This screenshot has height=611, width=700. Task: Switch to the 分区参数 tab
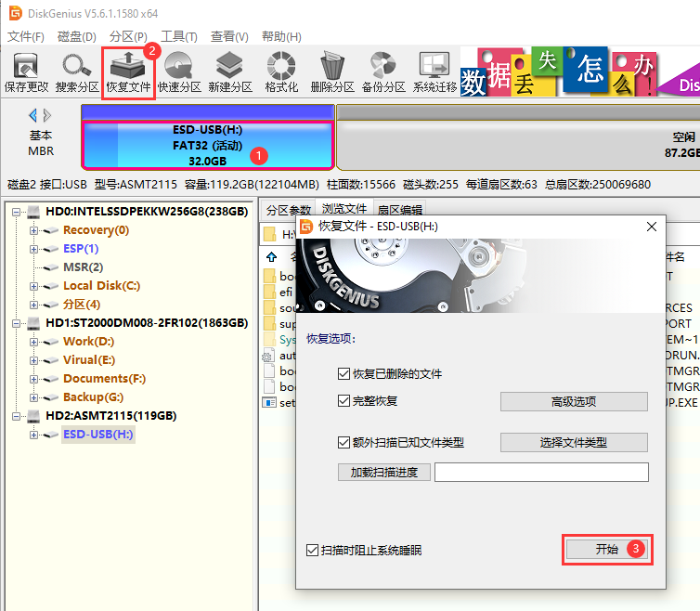tap(287, 210)
